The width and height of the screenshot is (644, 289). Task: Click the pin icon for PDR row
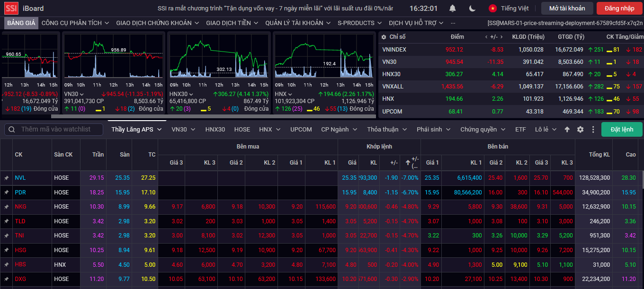6,193
